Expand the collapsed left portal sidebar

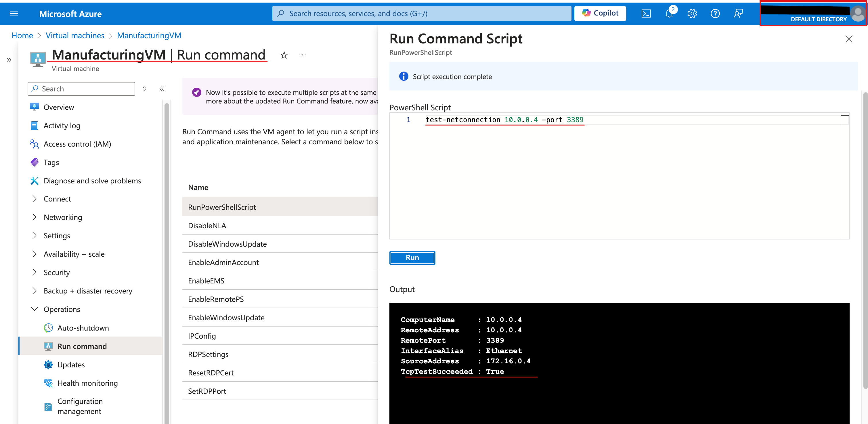tap(9, 60)
